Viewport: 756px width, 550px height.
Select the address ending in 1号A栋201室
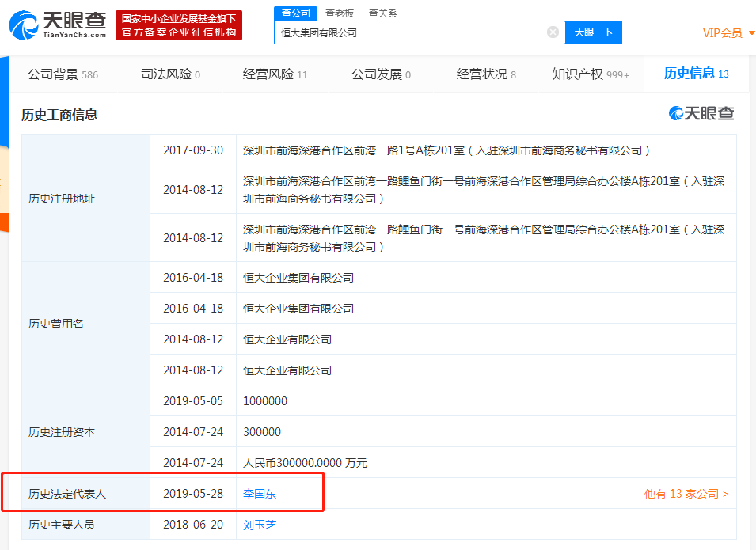click(x=446, y=150)
